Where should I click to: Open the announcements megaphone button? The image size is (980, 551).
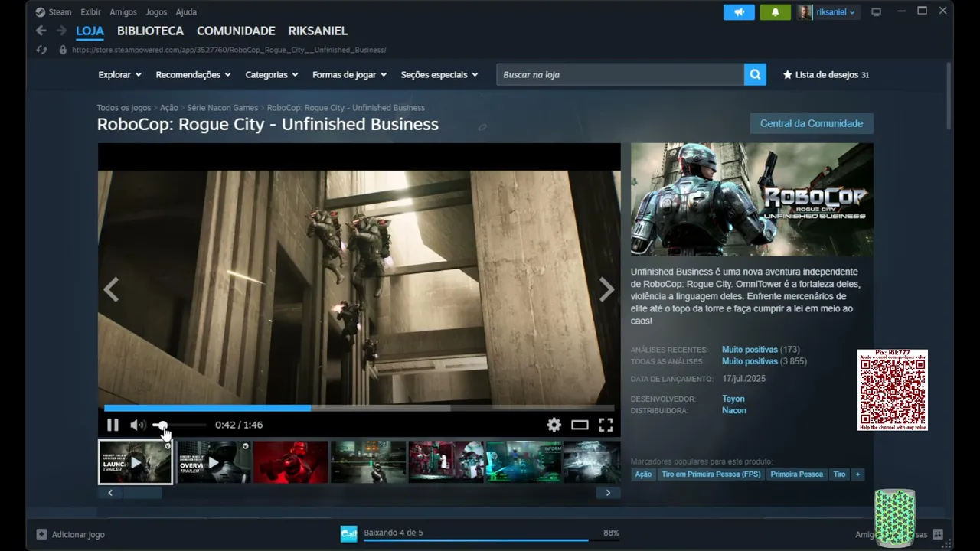[x=739, y=12]
